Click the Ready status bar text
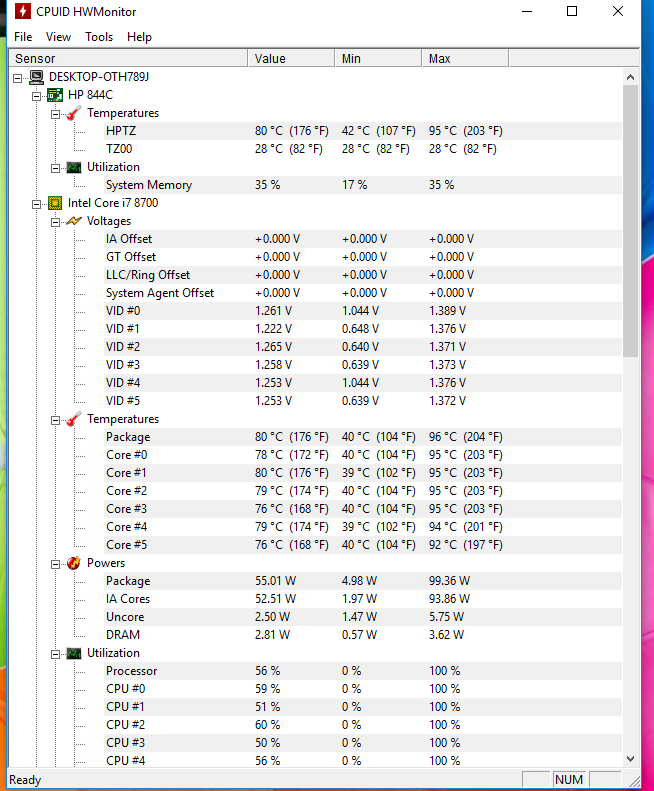The image size is (654, 791). (x=25, y=780)
